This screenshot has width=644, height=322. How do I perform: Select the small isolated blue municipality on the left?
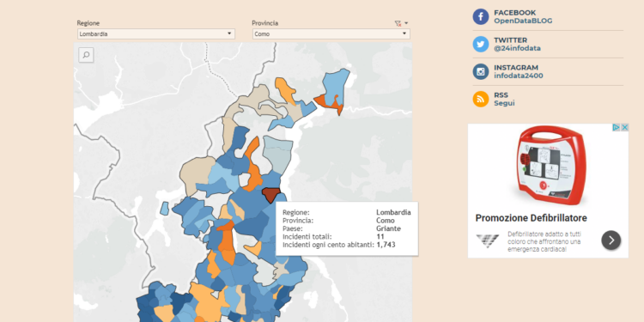[164, 209]
